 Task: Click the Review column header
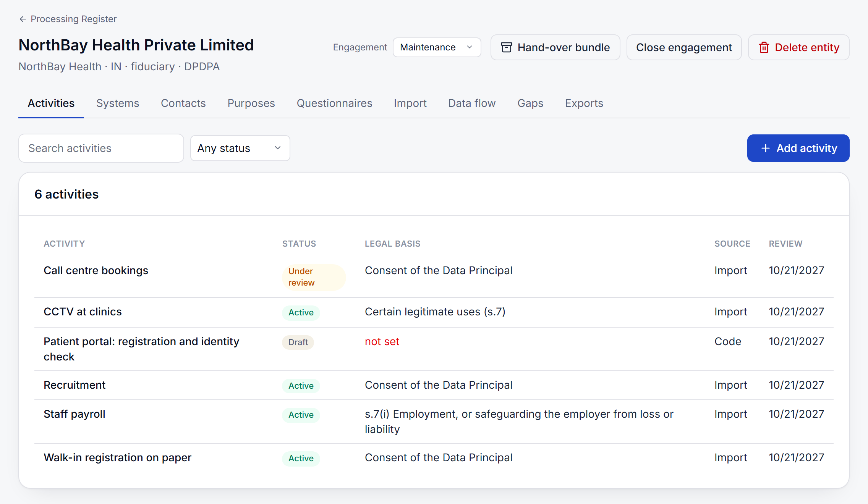pos(785,244)
